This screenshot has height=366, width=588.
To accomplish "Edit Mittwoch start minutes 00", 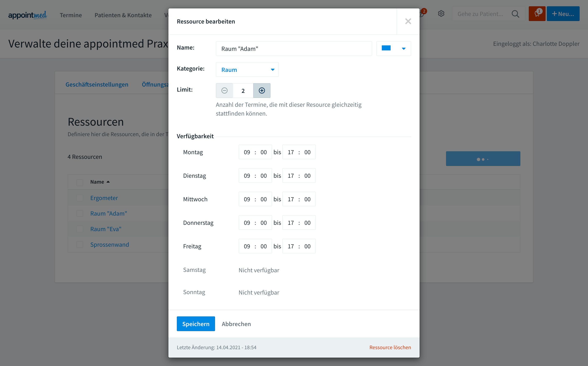I will (263, 199).
